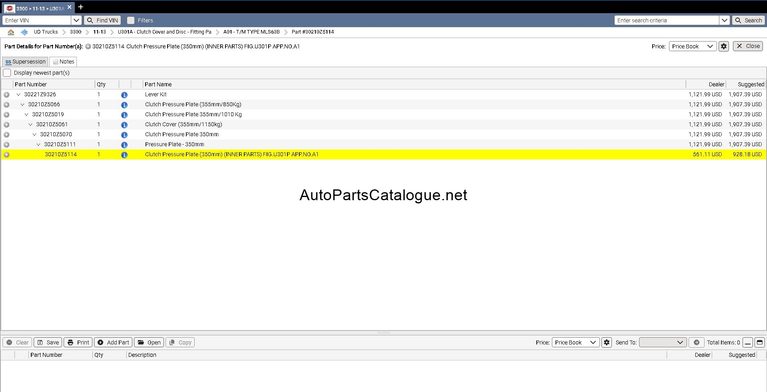The width and height of the screenshot is (767, 392).
Task: Go to UD Trucks breadcrumb
Action: coord(45,32)
